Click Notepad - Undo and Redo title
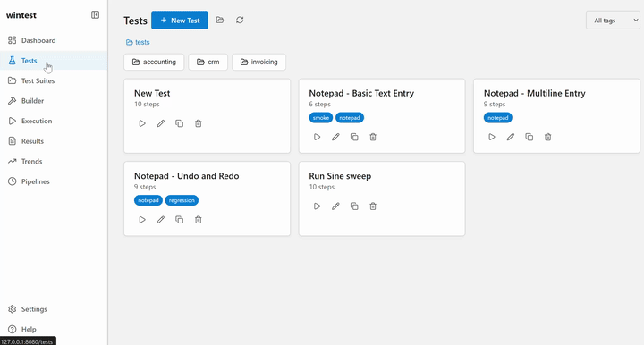 tap(186, 175)
